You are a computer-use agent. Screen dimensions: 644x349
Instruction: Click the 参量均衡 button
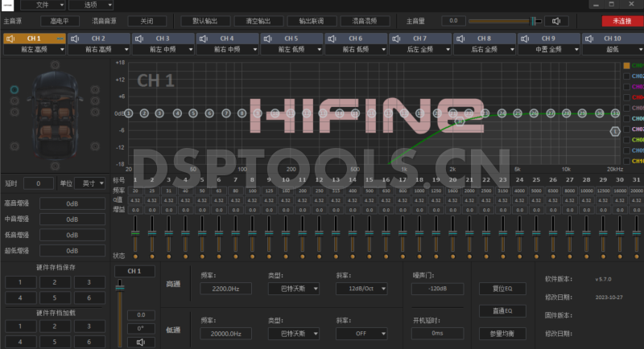(x=502, y=334)
